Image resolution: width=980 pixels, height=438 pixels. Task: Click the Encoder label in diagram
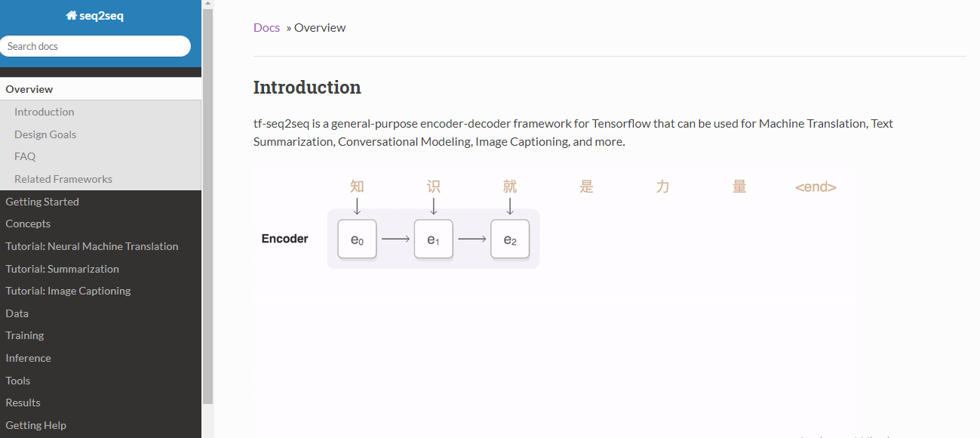tap(284, 239)
